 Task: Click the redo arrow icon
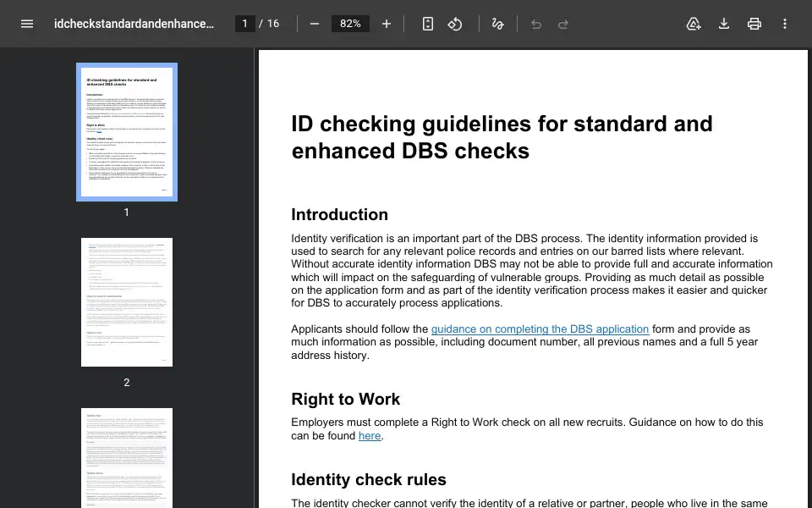[x=563, y=24]
